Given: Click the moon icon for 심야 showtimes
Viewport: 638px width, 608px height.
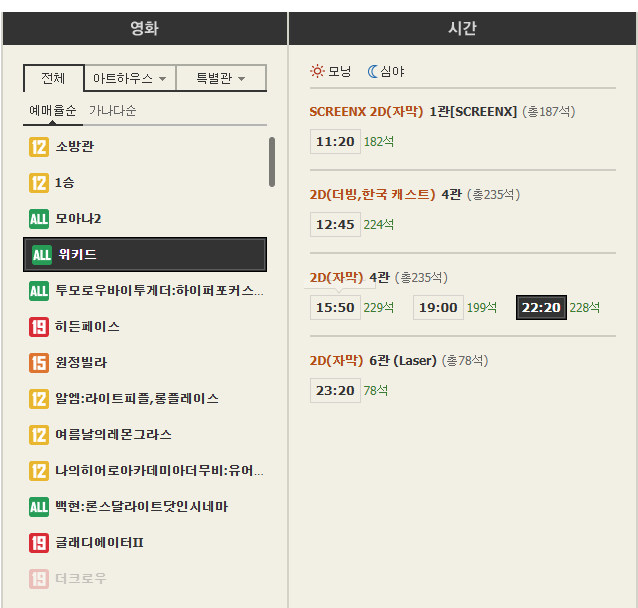Looking at the screenshot, I should click(374, 71).
